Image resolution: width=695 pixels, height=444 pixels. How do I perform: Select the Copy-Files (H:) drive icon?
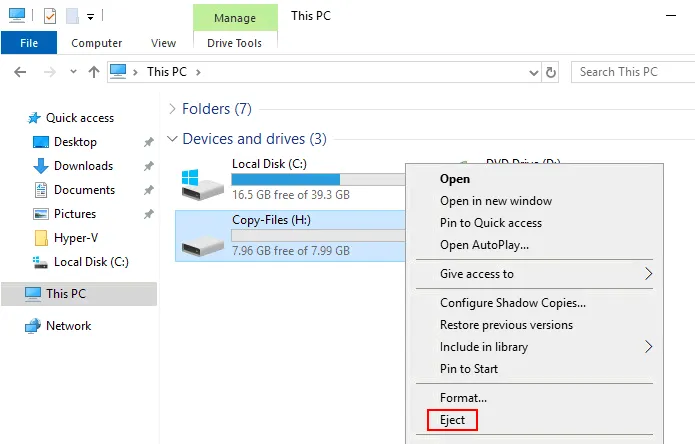pos(203,238)
